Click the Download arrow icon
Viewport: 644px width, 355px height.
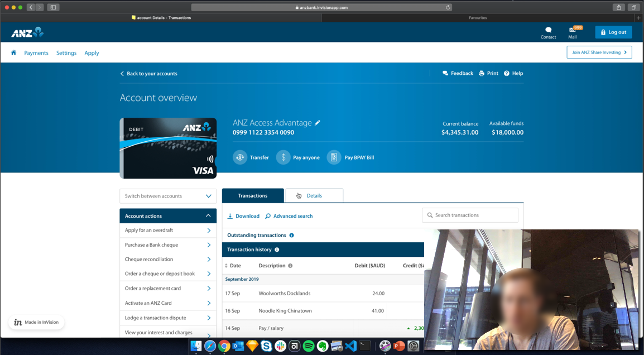230,215
